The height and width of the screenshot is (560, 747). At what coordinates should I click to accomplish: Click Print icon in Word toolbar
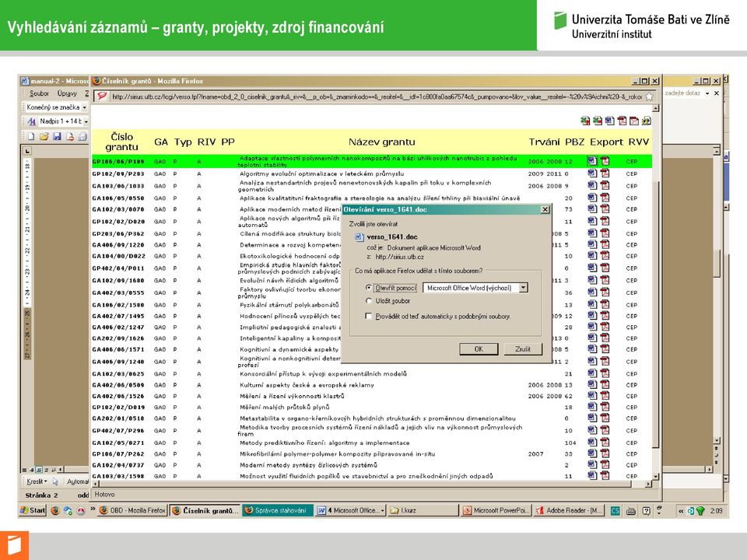tap(82, 137)
